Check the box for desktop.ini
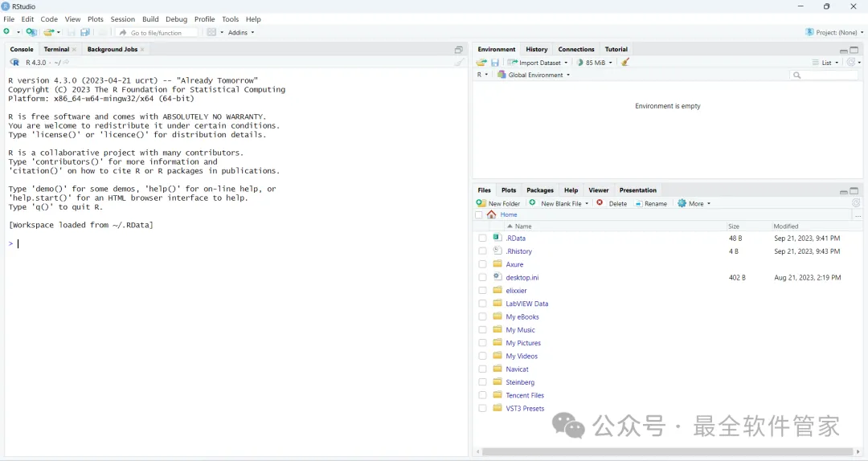868x461 pixels. click(x=483, y=277)
